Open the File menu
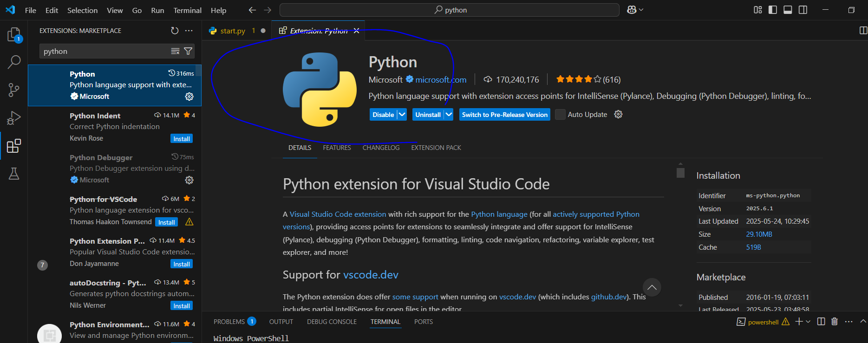The image size is (868, 343). [x=31, y=10]
